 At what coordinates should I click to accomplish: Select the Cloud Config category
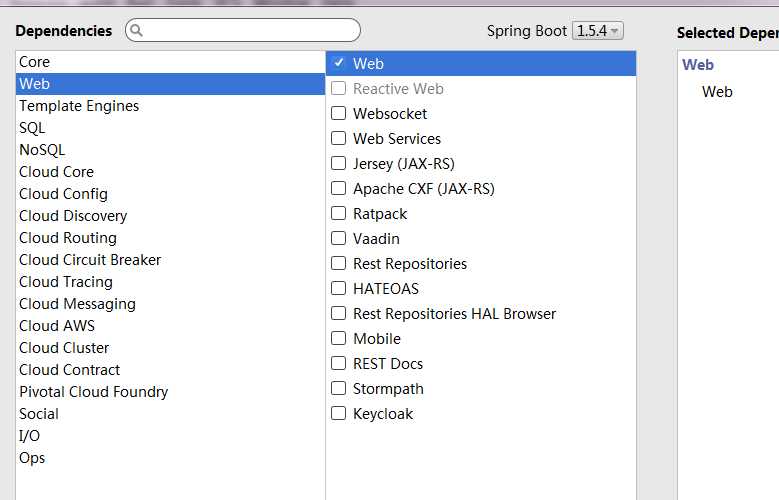170,194
